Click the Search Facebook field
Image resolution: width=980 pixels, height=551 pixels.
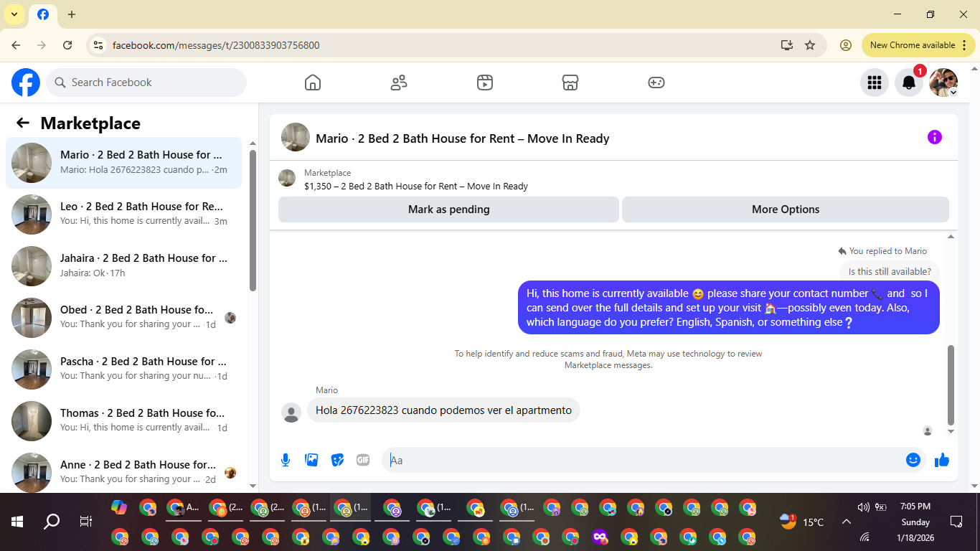point(146,83)
